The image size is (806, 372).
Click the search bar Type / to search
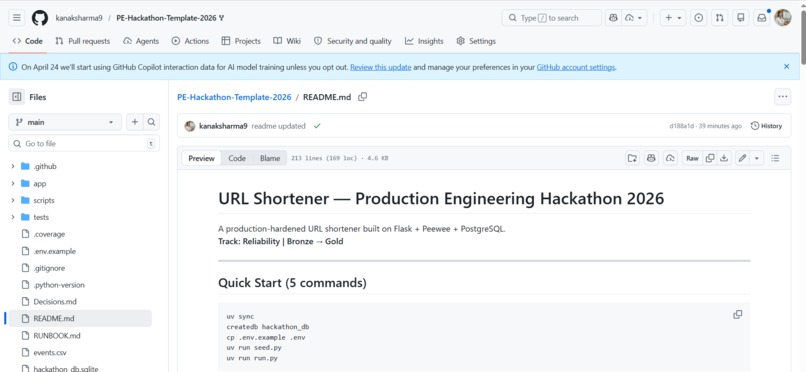coord(552,18)
